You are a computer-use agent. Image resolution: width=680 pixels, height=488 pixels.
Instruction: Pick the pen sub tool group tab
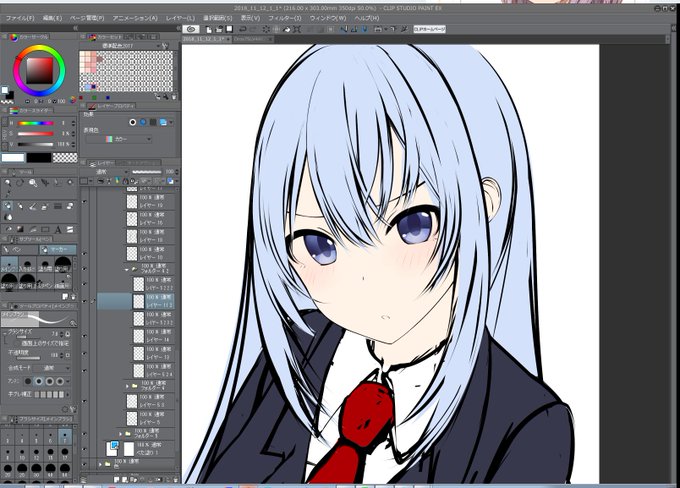20,249
